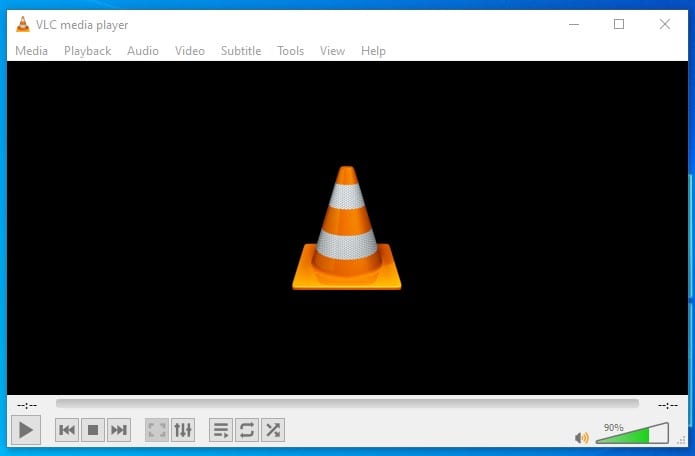Screen dimensions: 695x456
Task: Toggle remaining time label at right
Action: tap(668, 405)
